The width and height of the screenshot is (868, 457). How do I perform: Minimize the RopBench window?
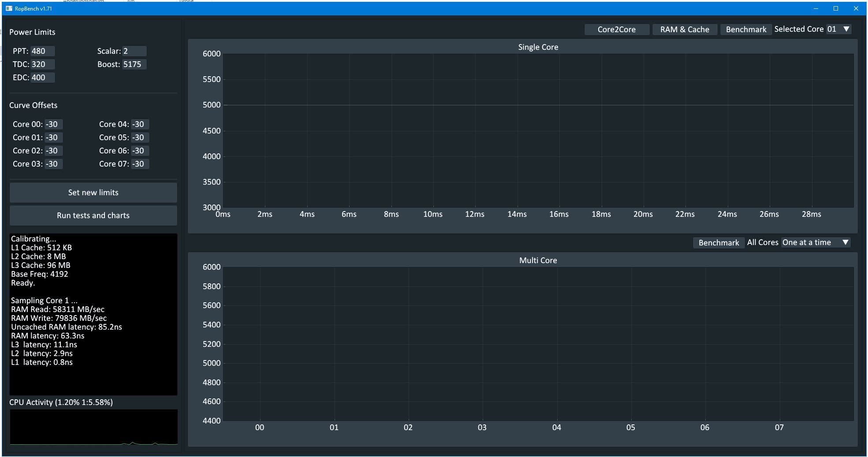pos(816,8)
